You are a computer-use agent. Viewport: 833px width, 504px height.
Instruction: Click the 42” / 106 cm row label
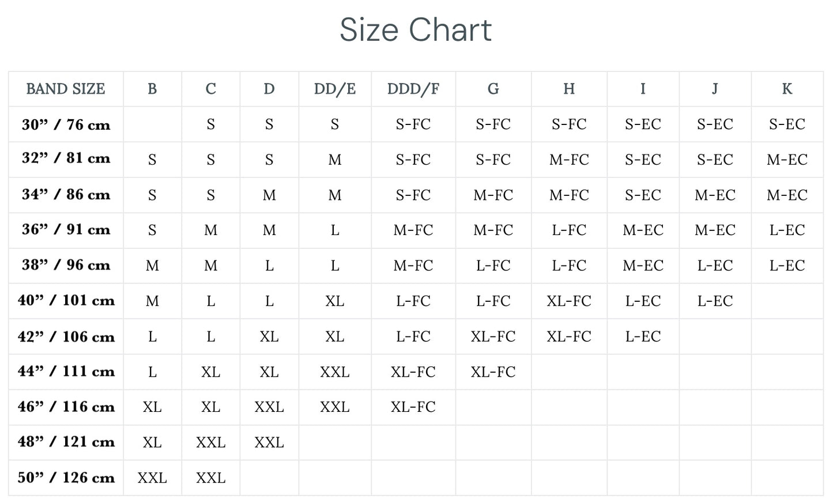point(66,336)
